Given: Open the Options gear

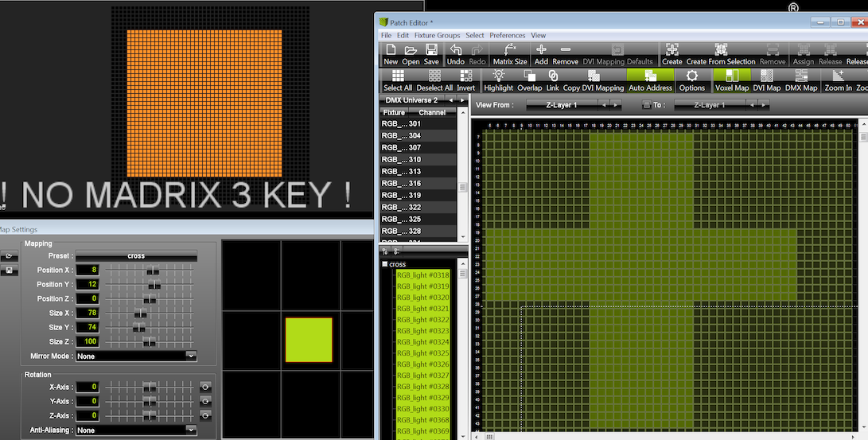Looking at the screenshot, I should [x=692, y=76].
